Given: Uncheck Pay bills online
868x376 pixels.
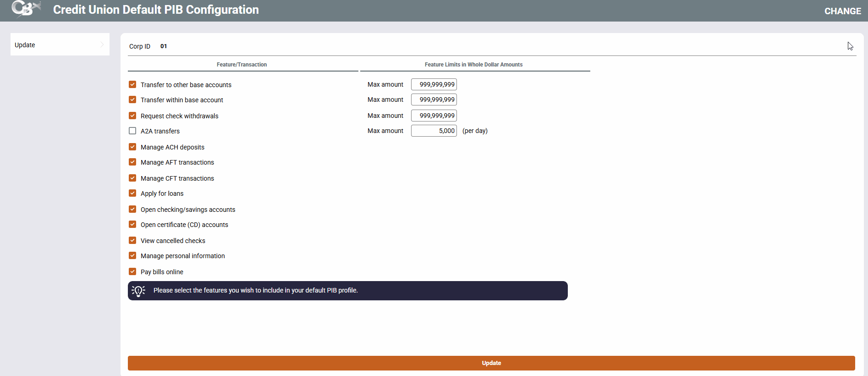Looking at the screenshot, I should (x=132, y=271).
